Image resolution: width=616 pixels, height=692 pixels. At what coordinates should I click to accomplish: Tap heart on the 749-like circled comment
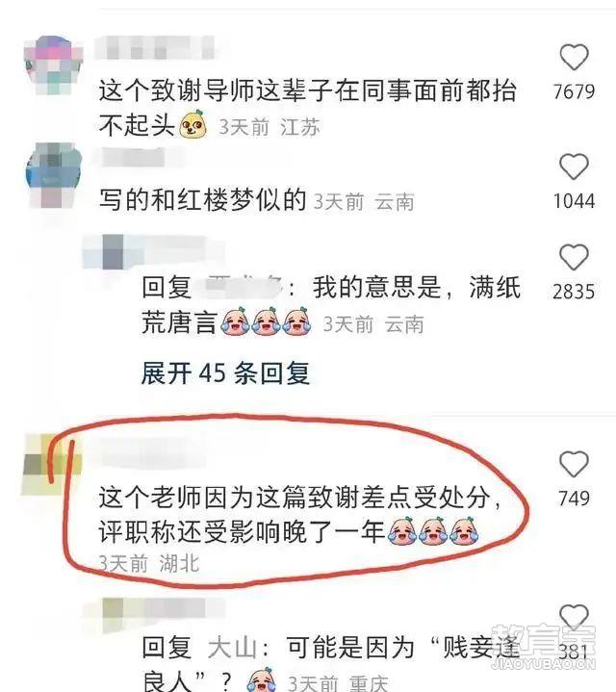pos(574,464)
